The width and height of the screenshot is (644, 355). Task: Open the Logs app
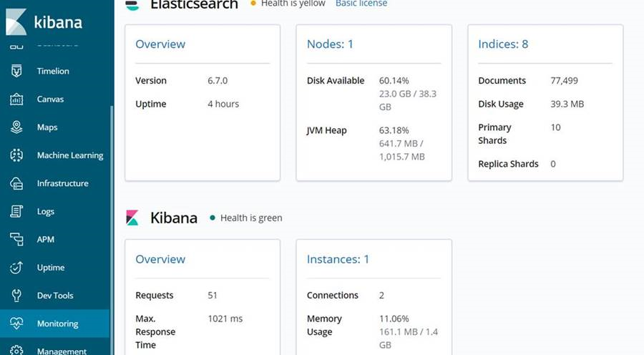click(x=46, y=212)
